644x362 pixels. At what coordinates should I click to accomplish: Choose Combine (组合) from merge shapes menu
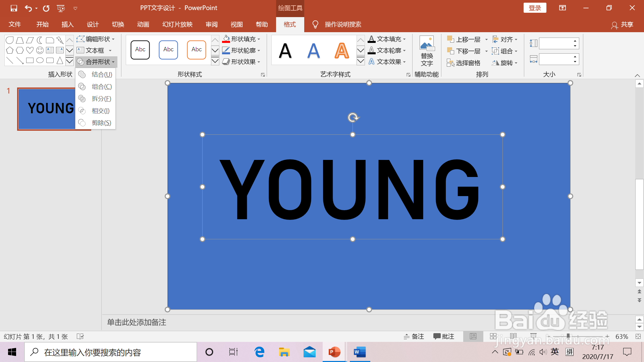tap(96, 86)
